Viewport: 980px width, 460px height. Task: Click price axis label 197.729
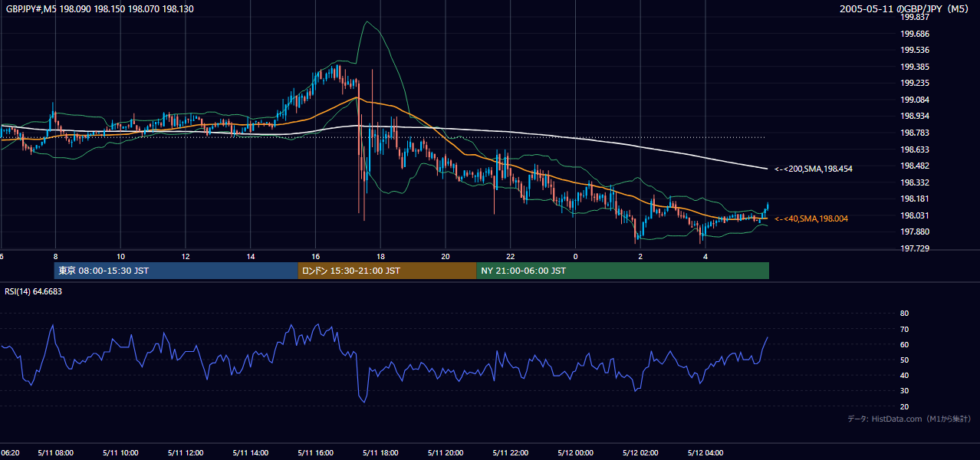pyautogui.click(x=914, y=248)
